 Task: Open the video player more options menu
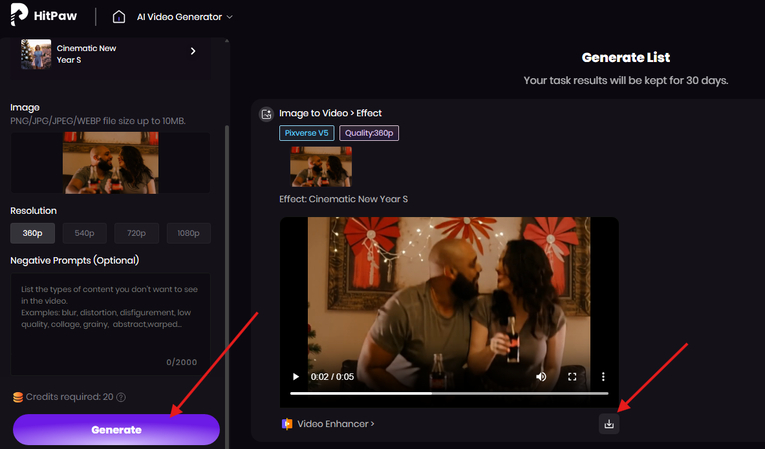point(603,377)
